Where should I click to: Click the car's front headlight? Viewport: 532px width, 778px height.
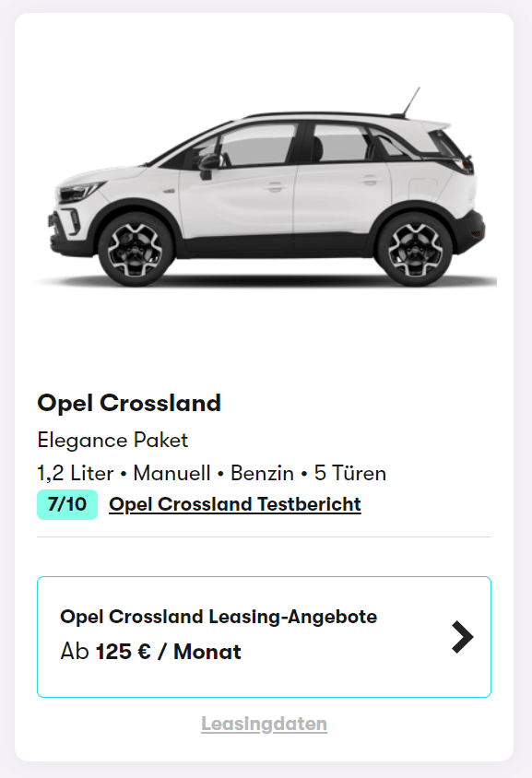80,191
